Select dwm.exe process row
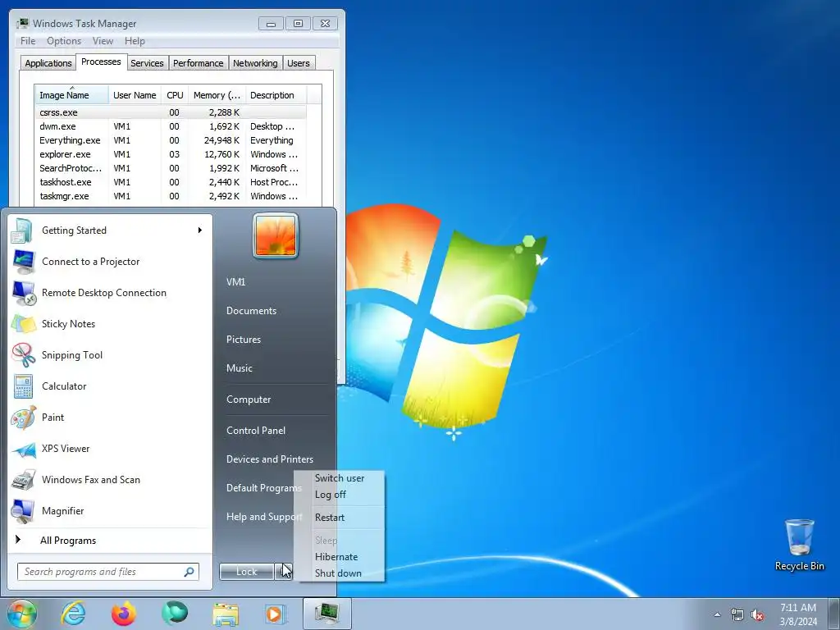 tap(171, 126)
